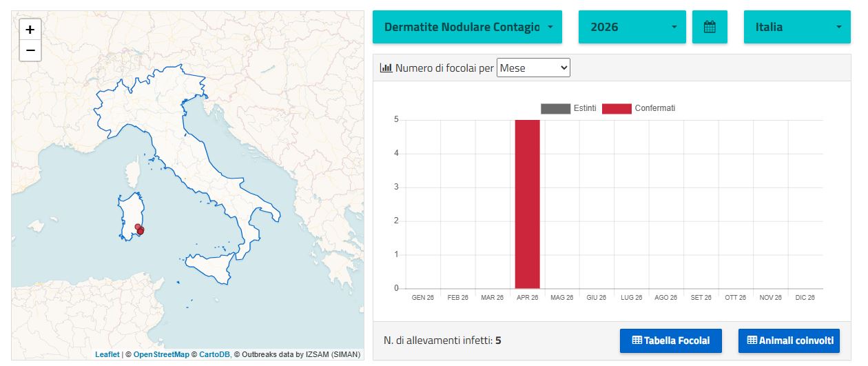Click the red outbreak marker in Sardinia

(140, 231)
